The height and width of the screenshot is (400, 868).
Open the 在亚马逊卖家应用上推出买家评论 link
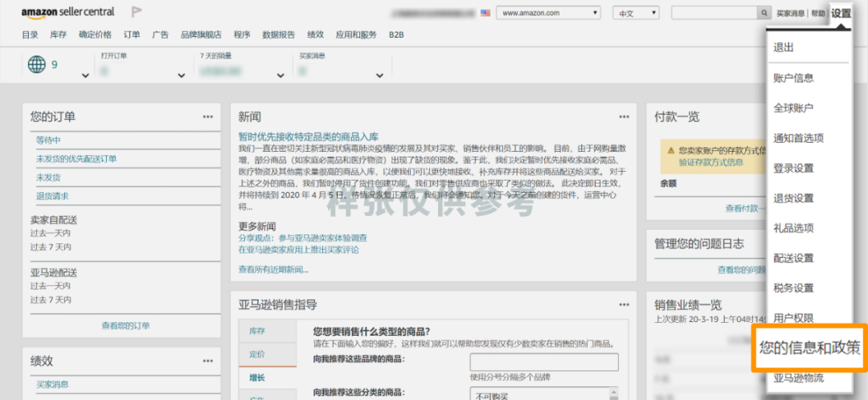[299, 250]
